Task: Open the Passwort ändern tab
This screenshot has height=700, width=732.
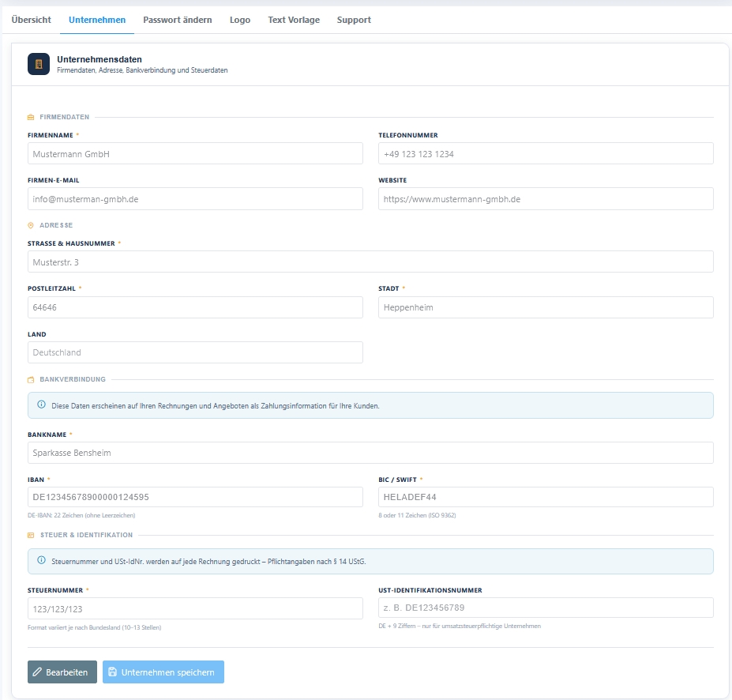Action: [178, 20]
